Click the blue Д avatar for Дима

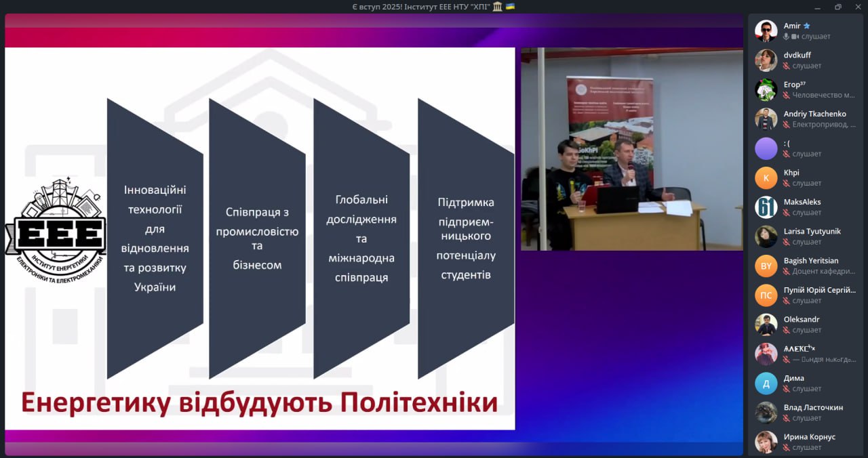[766, 383]
